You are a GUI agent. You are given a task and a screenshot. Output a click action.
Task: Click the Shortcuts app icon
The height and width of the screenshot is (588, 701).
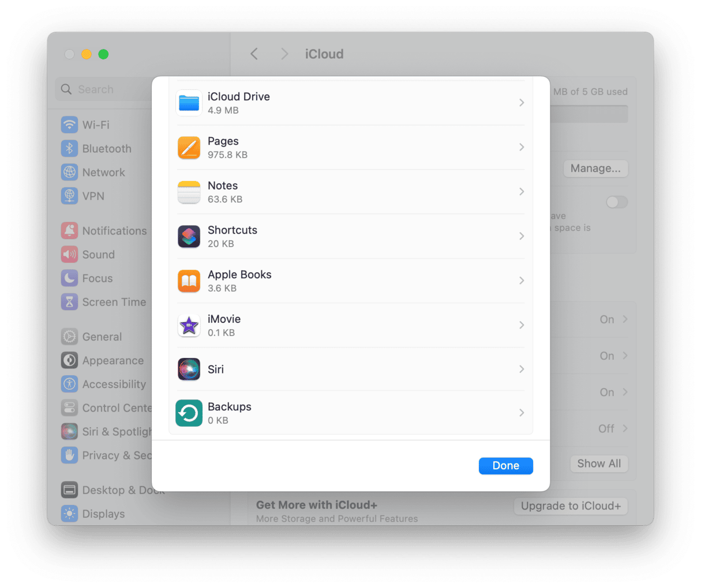(x=189, y=236)
